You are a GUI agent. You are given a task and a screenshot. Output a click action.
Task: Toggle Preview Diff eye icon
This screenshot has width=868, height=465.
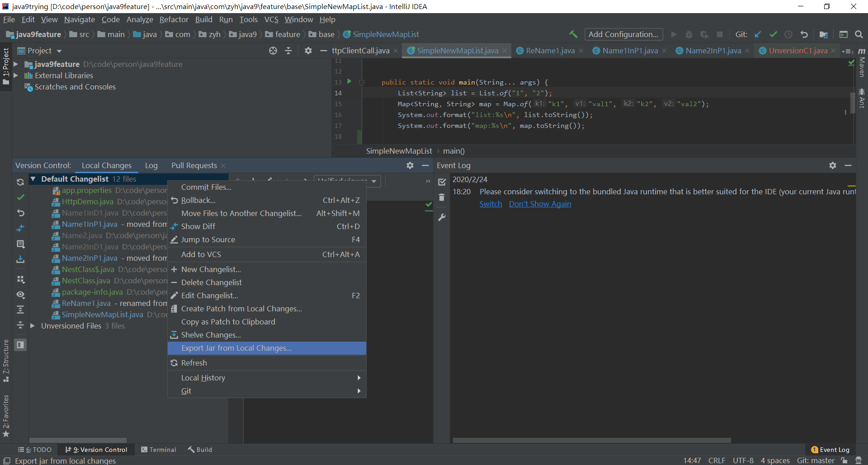point(20,295)
